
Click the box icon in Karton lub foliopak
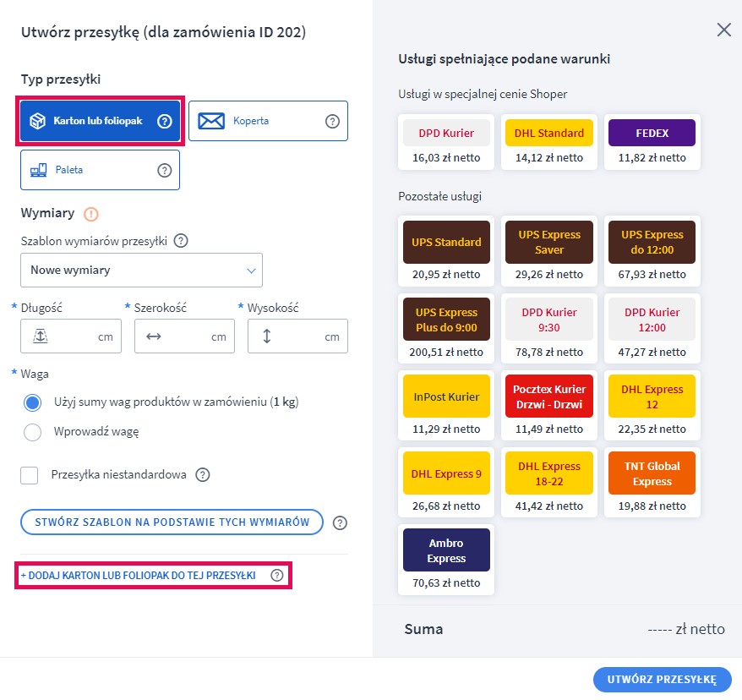(38, 121)
